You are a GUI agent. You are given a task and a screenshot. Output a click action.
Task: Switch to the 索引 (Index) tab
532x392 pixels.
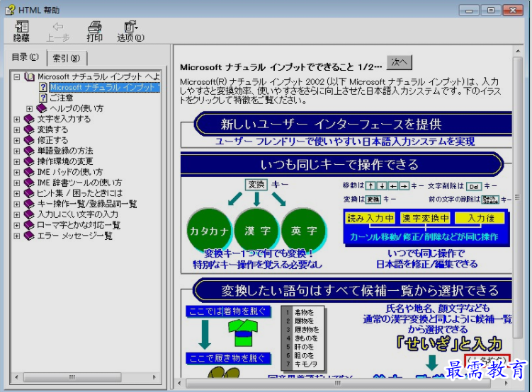(66, 58)
